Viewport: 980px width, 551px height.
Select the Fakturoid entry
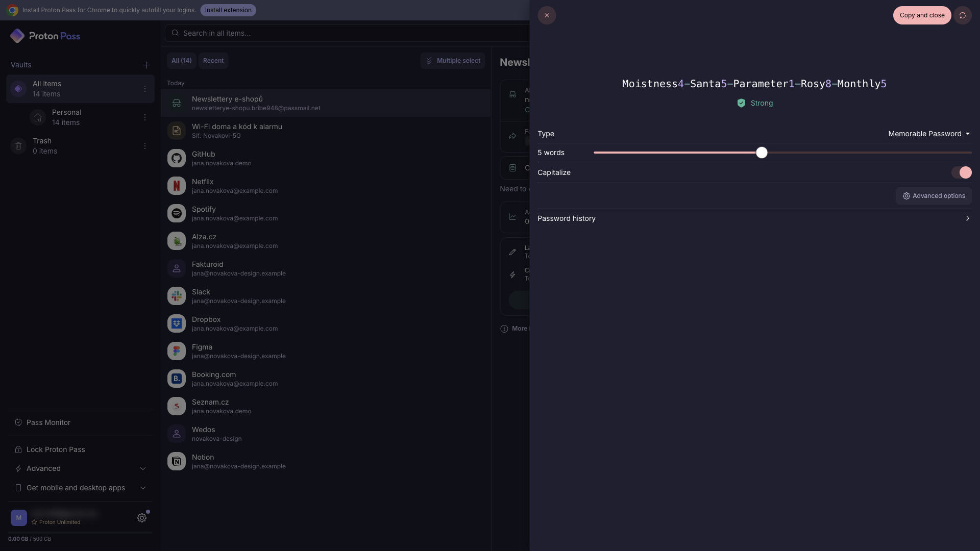tap(326, 268)
